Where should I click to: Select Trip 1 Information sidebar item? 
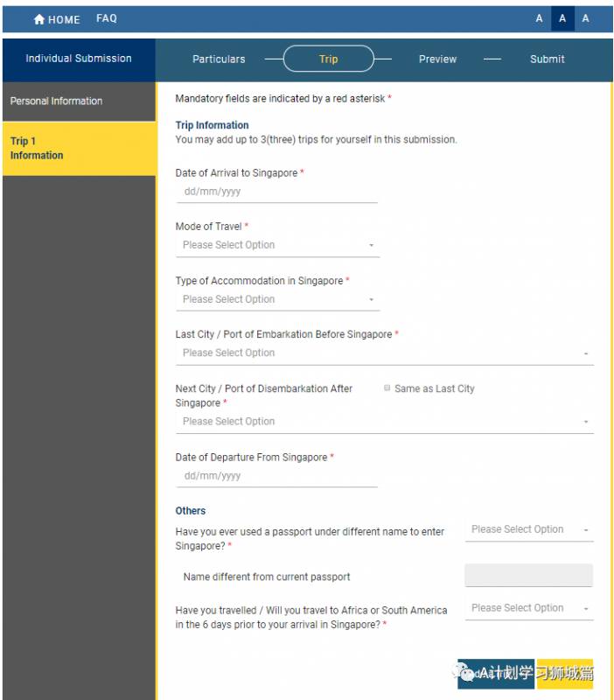tap(37, 148)
